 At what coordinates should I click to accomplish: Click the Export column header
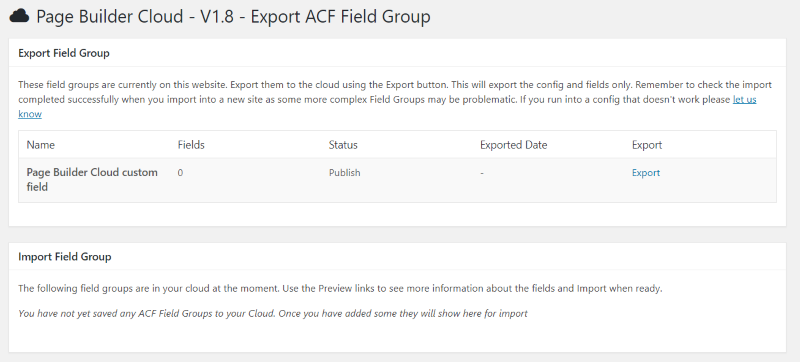pos(647,145)
